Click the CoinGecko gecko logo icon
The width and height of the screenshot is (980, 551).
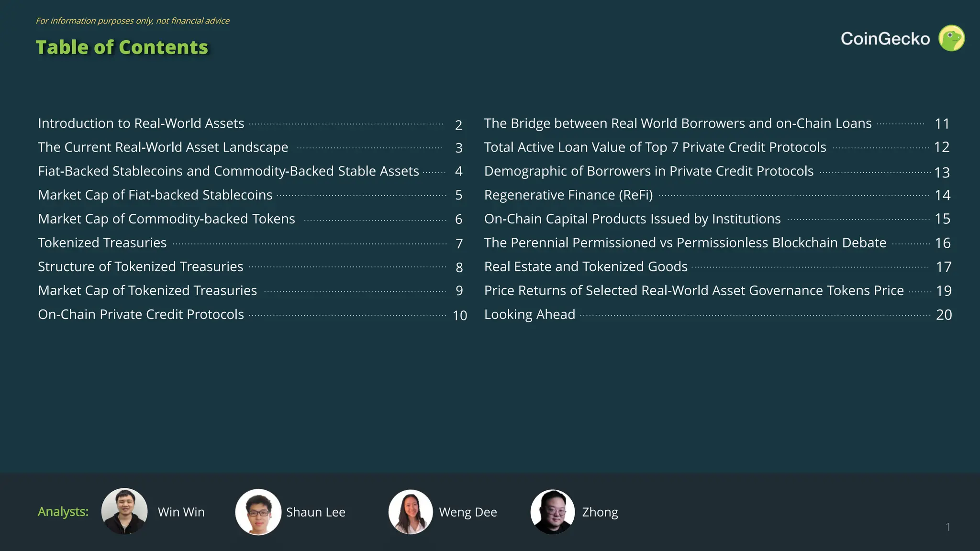pos(951,38)
